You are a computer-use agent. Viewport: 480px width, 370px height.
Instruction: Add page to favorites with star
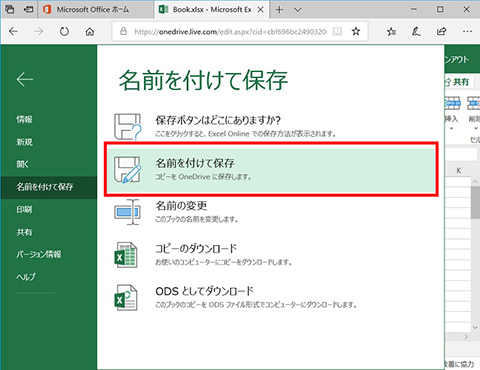356,31
